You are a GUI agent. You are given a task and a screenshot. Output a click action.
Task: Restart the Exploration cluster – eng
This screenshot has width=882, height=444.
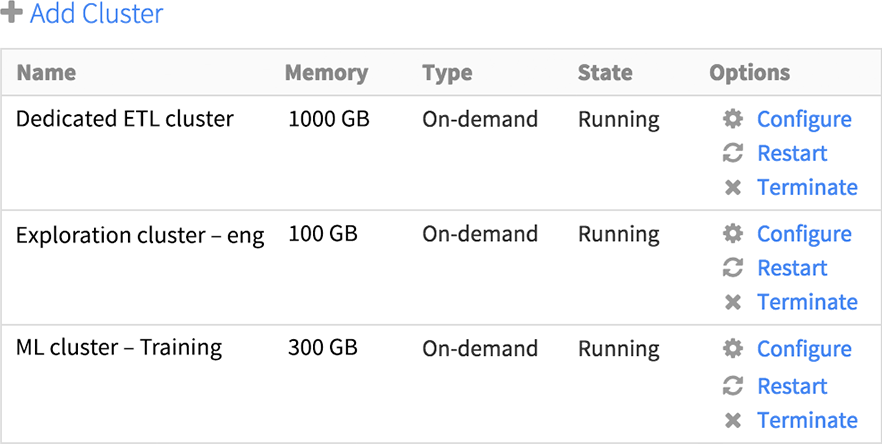pos(792,268)
